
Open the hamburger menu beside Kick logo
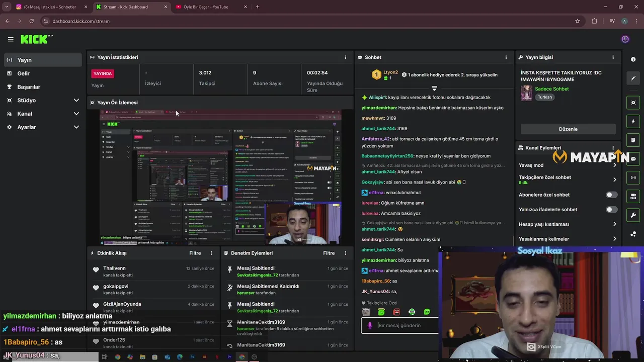click(x=11, y=39)
